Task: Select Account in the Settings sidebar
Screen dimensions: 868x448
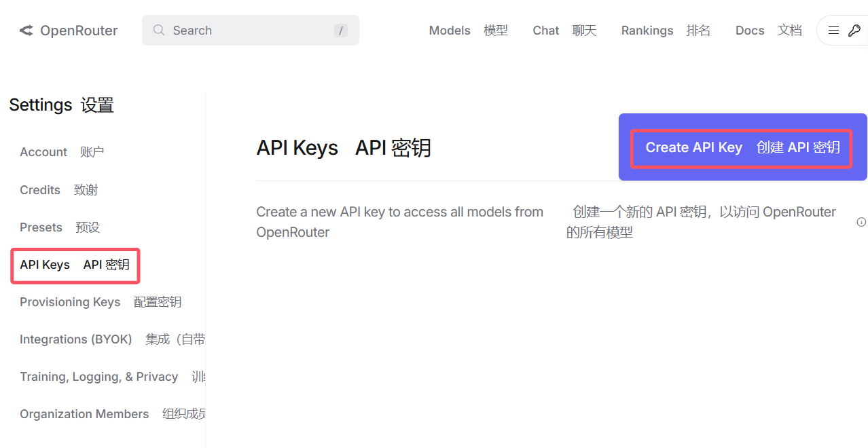Action: click(x=43, y=152)
